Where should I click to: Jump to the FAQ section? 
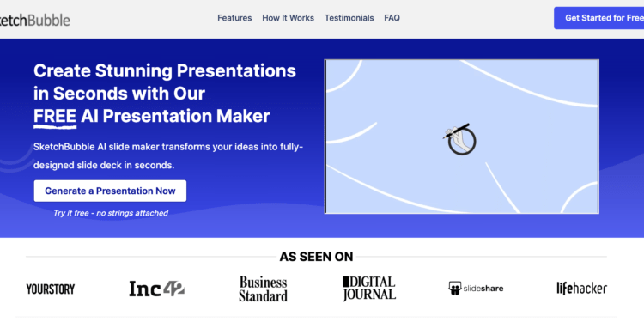(392, 18)
